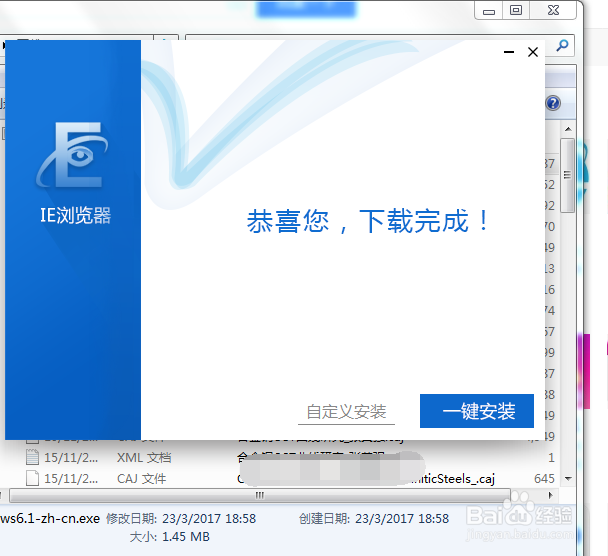Click Explorer vertical scrollbar down arrow
The width and height of the screenshot is (608, 556).
point(568,479)
